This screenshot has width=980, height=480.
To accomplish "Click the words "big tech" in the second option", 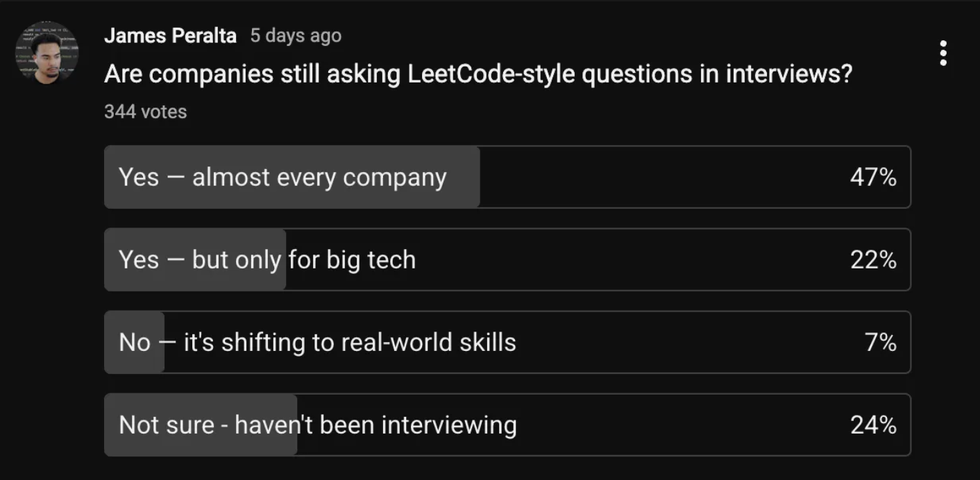I will [371, 260].
